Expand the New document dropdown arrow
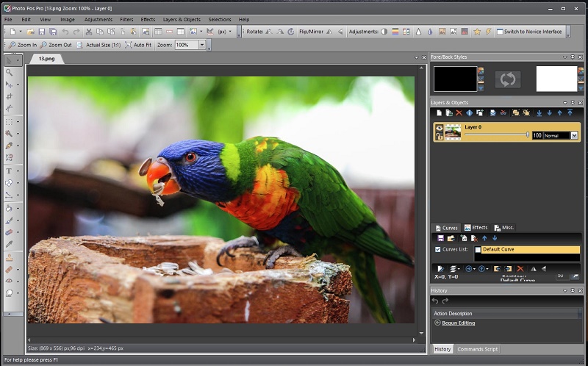588x366 pixels. click(21, 32)
